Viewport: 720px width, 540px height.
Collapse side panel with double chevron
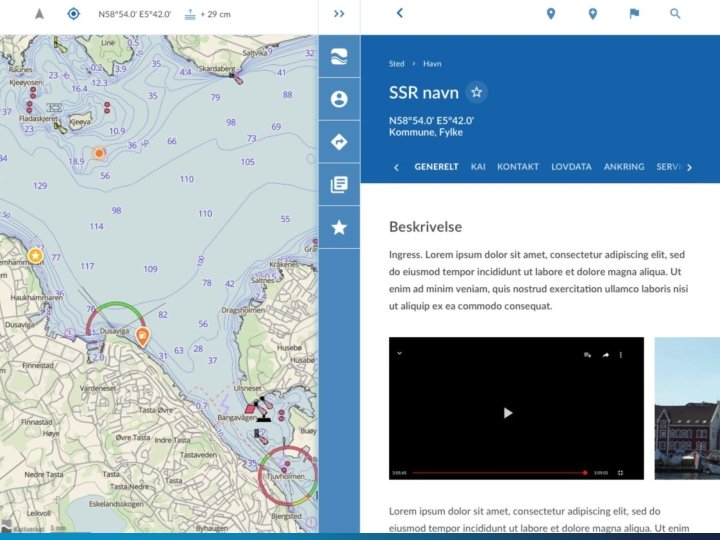tap(339, 14)
